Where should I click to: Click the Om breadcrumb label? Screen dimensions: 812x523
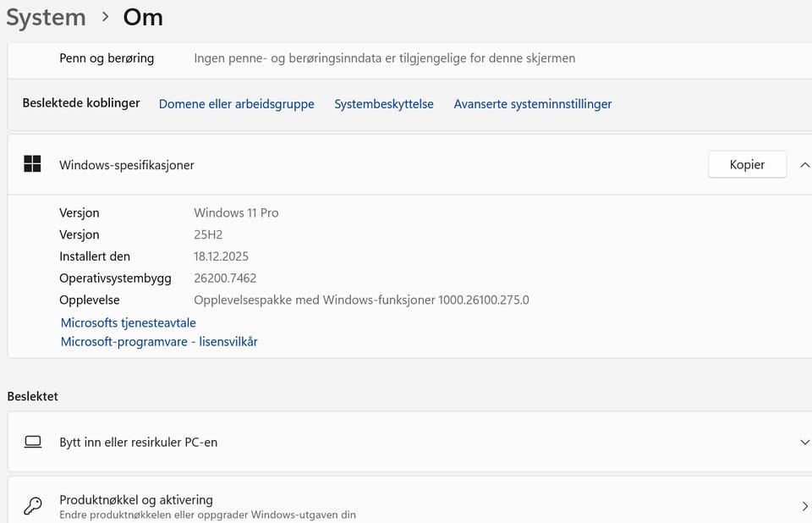pos(142,17)
